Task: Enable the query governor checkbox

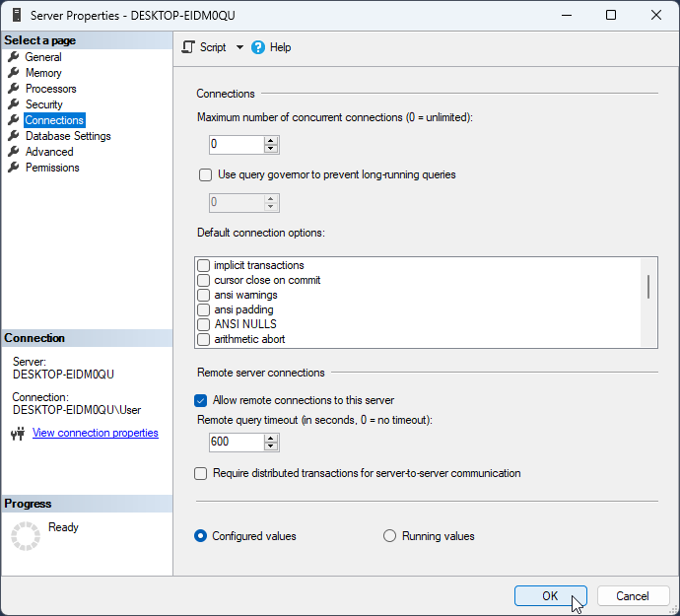Action: tap(206, 174)
